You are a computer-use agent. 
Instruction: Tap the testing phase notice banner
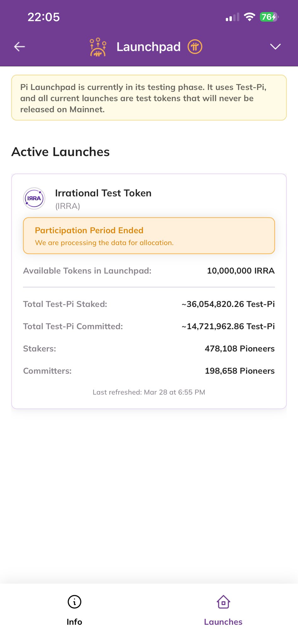(149, 98)
